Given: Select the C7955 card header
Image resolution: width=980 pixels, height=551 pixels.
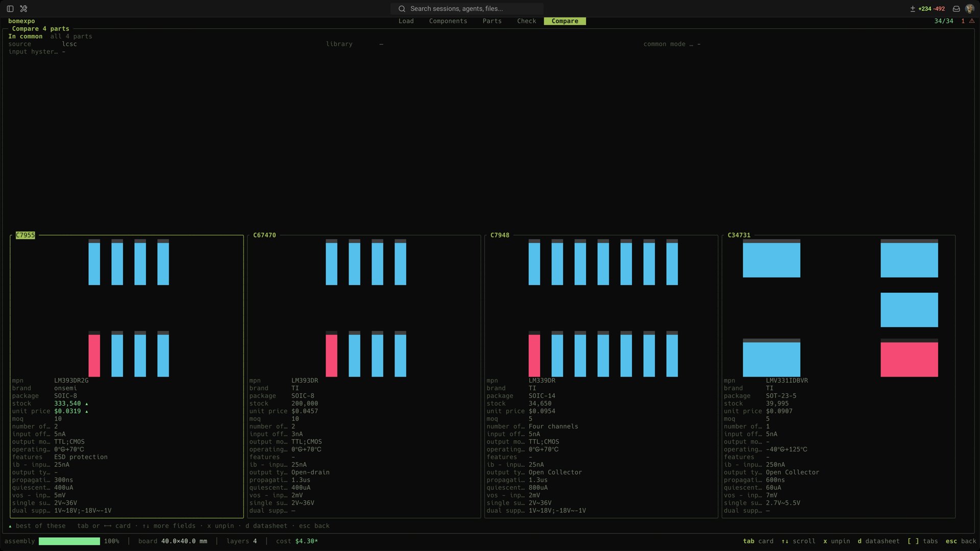Looking at the screenshot, I should pos(26,235).
